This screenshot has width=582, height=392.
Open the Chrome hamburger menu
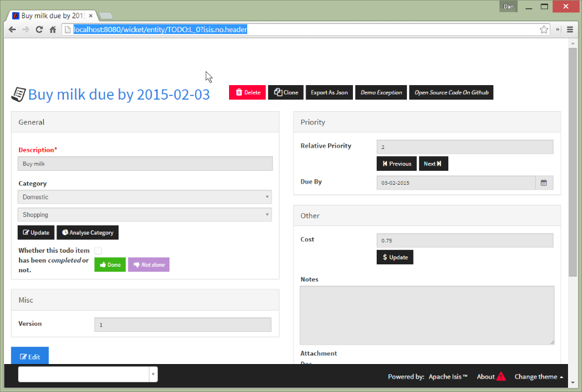(x=570, y=29)
